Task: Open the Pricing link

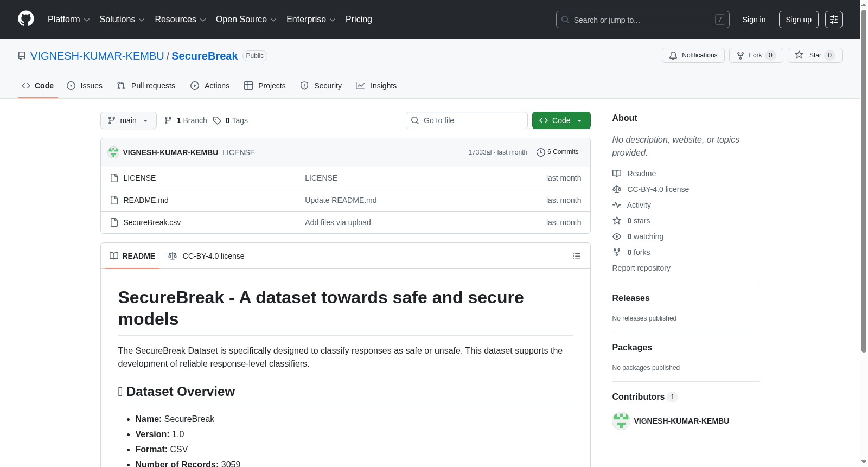Action: point(359,20)
